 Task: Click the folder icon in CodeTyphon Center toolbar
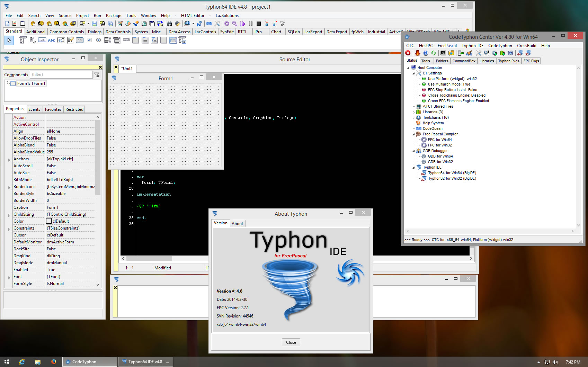451,53
